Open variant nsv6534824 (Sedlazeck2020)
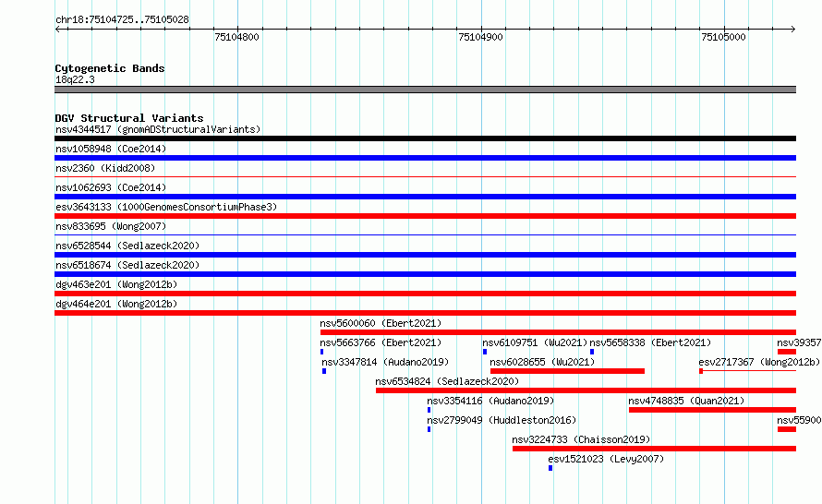 click(447, 381)
